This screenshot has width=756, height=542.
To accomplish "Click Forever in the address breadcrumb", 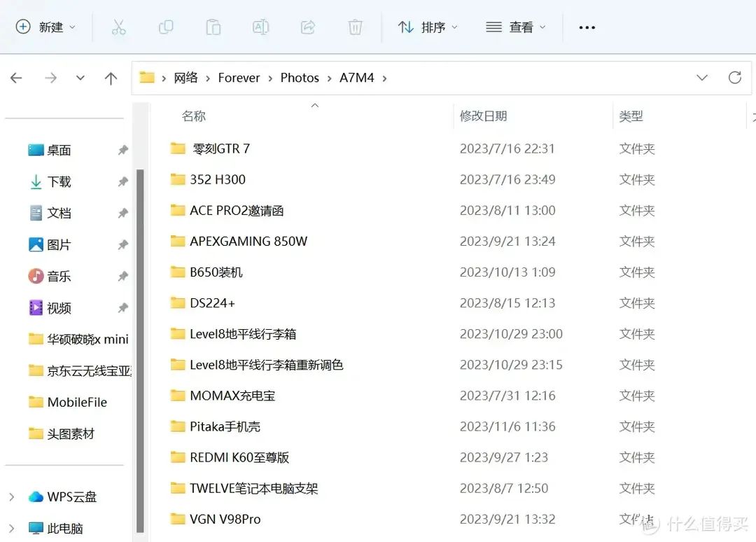I will (x=239, y=78).
